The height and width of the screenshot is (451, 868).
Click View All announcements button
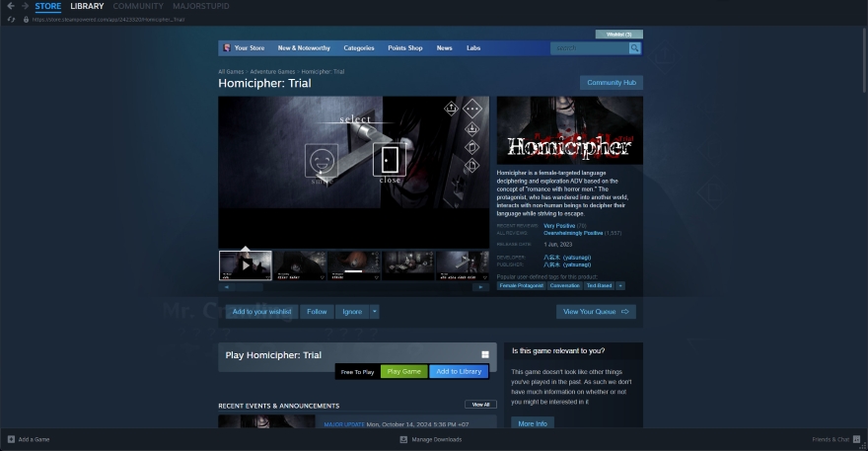point(480,405)
